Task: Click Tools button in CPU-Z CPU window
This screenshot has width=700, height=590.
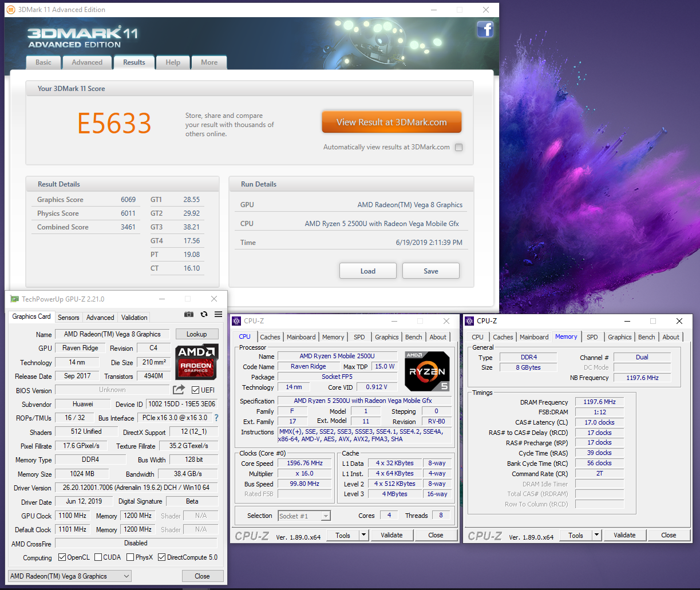Action: pyautogui.click(x=343, y=535)
